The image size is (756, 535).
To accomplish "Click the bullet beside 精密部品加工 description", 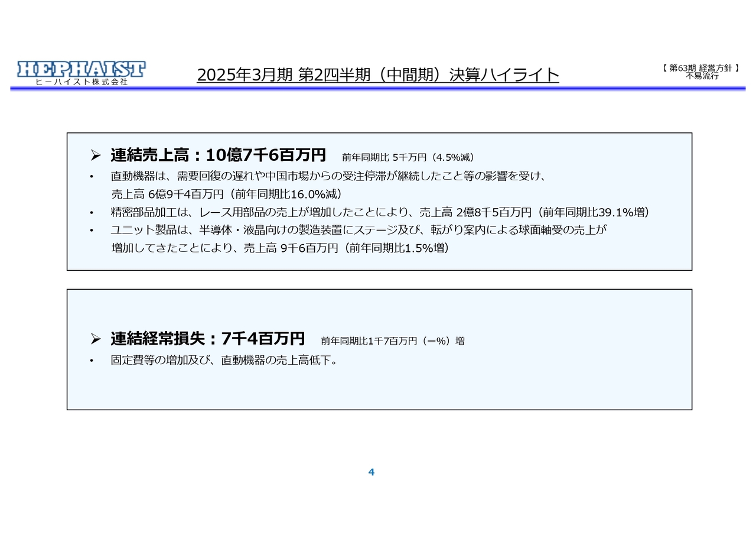I will pyautogui.click(x=91, y=212).
